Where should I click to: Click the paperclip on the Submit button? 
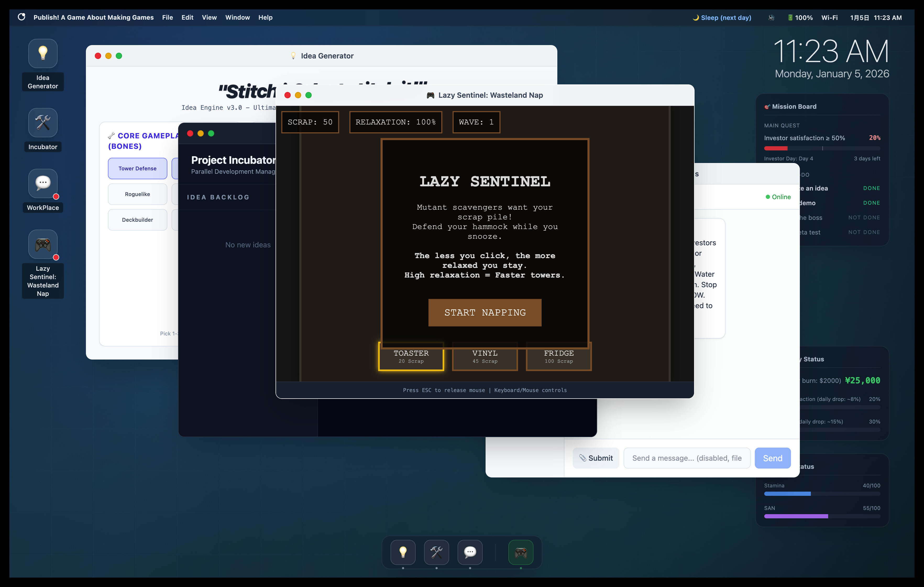(583, 458)
